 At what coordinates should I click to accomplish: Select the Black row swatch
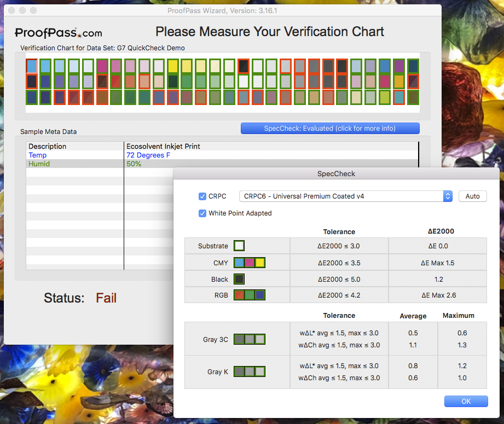[239, 279]
